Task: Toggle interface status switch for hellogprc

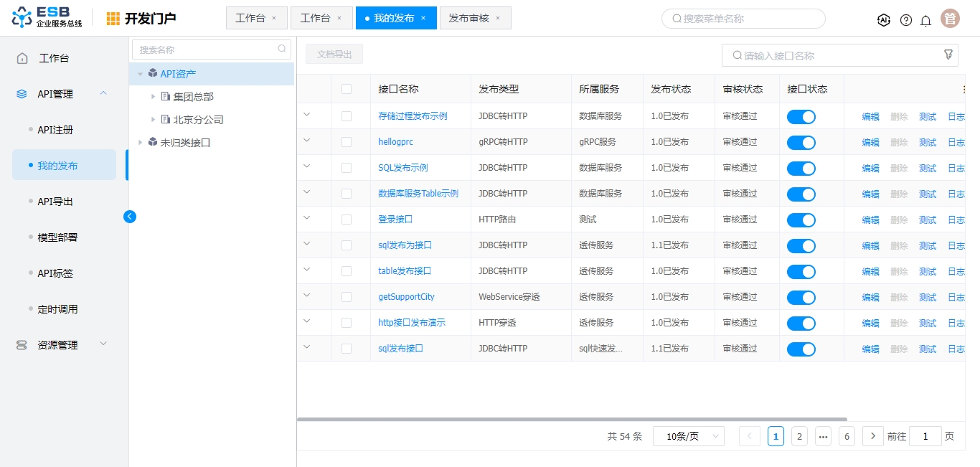Action: [x=801, y=143]
